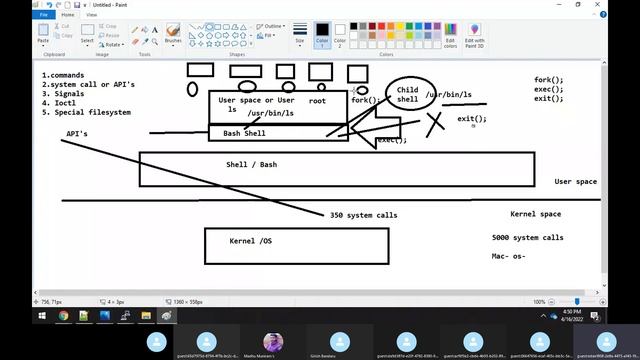Choose the Oval shape in the Shapes gallery
Screen dimensions: 640x360
pyautogui.click(x=209, y=27)
